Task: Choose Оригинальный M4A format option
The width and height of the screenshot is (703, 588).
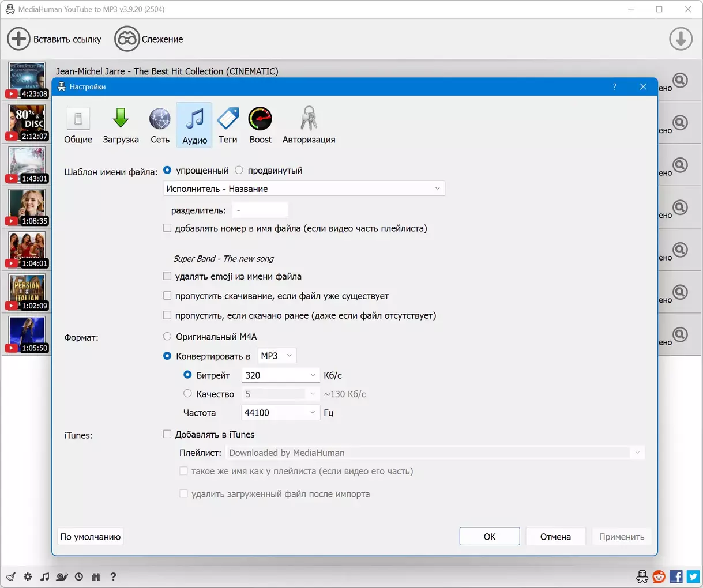Action: pos(167,336)
